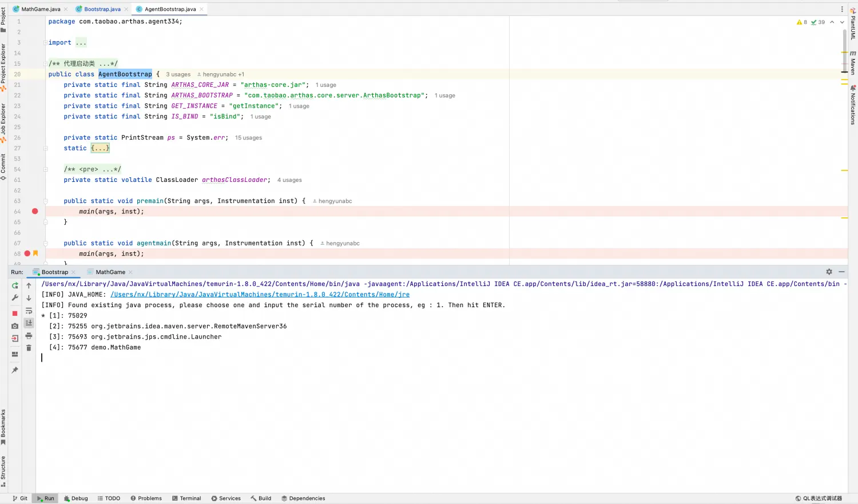Toggle soft-wrap in the console
This screenshot has height=504, width=858.
[29, 311]
